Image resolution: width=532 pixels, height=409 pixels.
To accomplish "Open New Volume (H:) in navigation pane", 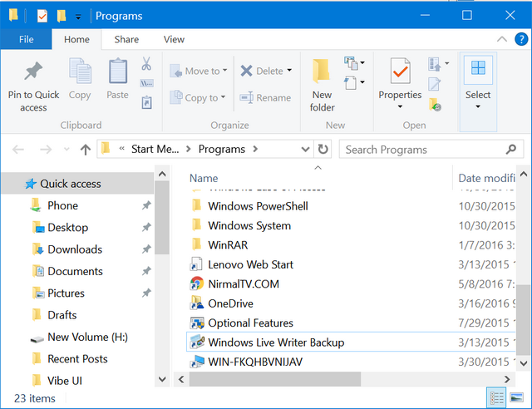I will 87,337.
